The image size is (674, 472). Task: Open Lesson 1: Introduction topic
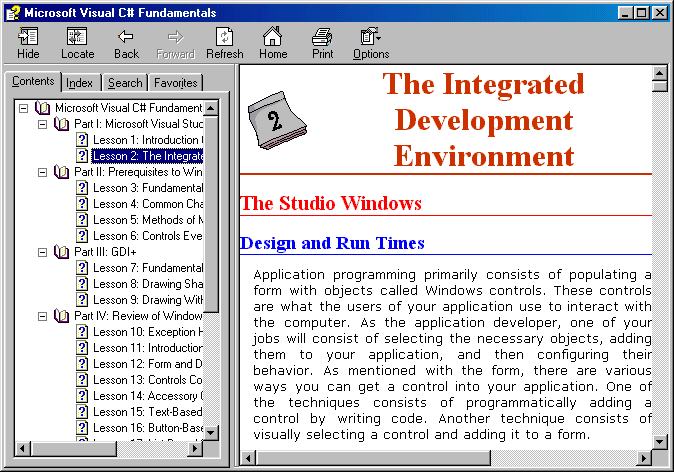click(x=148, y=140)
